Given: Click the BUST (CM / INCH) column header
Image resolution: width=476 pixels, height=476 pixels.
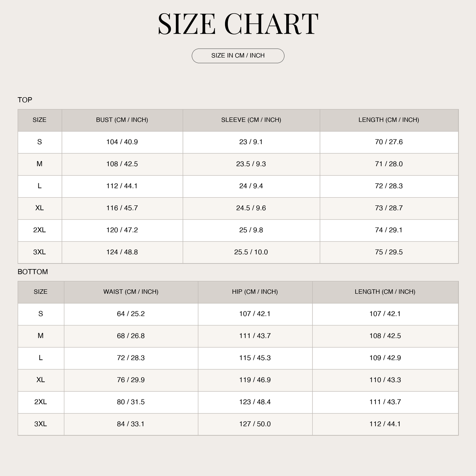Looking at the screenshot, I should pyautogui.click(x=122, y=120).
